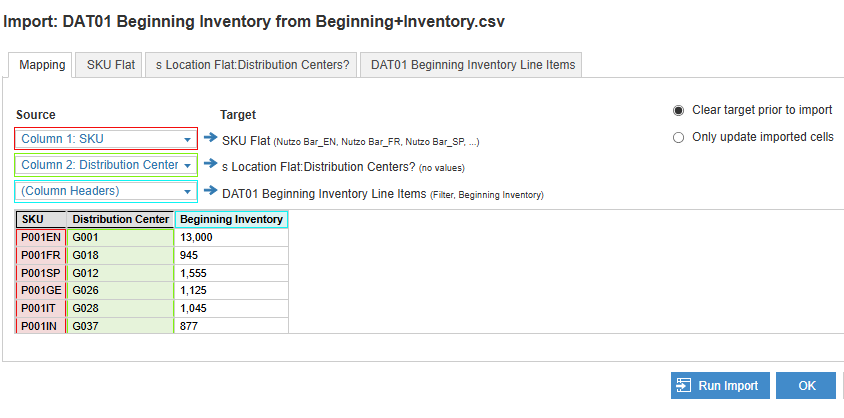Switch to the SKU Flat tab
This screenshot has width=844, height=418.
[x=110, y=65]
